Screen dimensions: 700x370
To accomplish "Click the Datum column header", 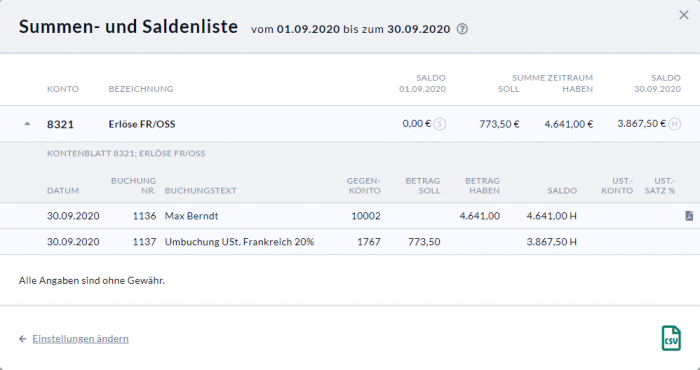I will 63,191.
